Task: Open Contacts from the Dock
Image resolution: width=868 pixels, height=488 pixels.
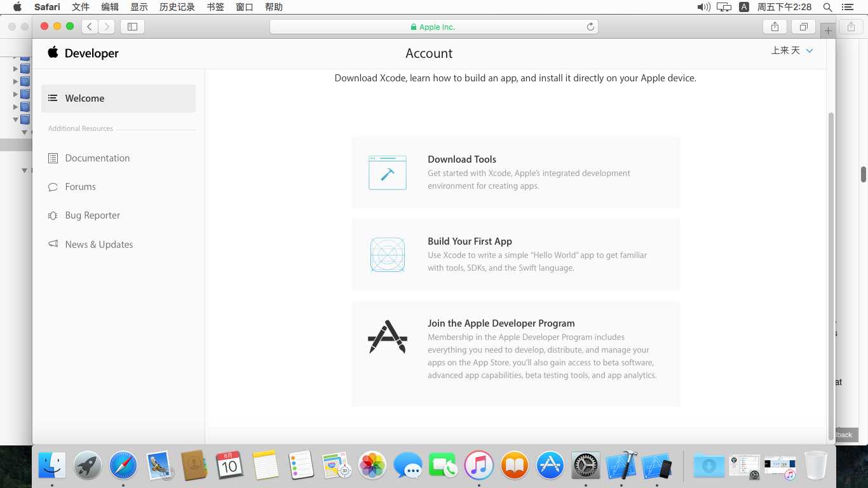Action: click(x=194, y=466)
